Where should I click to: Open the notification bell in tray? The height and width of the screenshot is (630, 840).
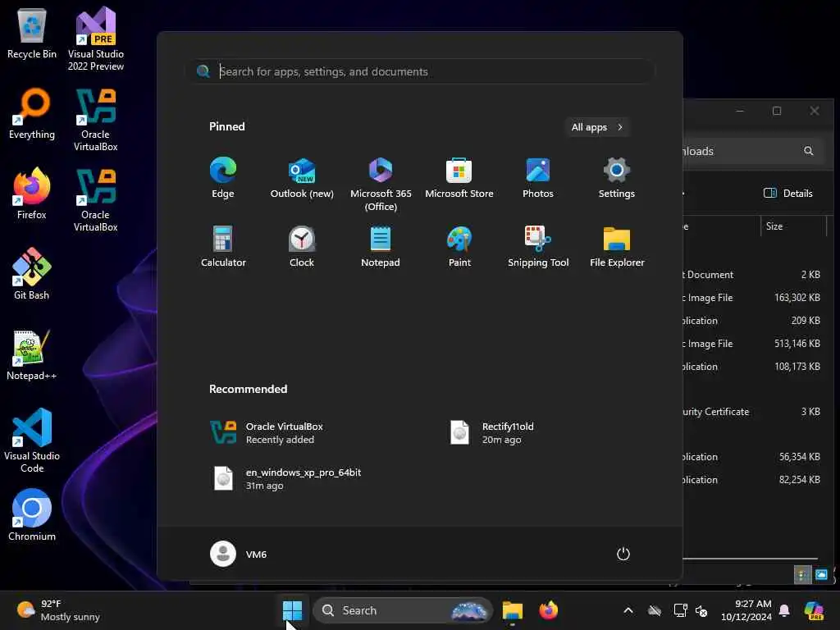tap(784, 610)
